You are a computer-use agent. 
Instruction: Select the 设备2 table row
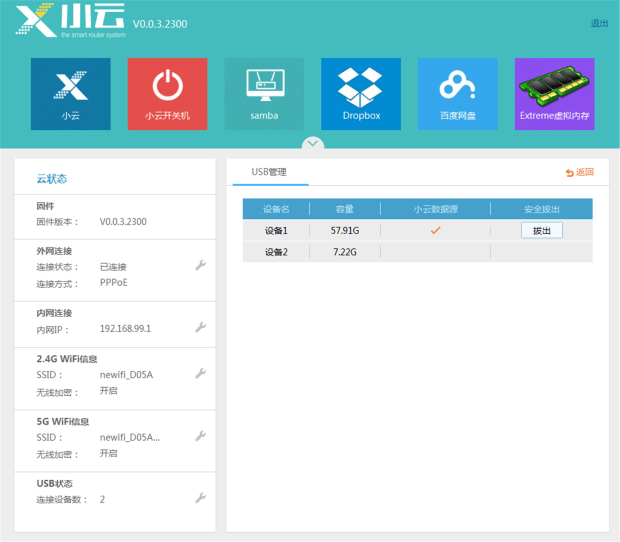(418, 252)
